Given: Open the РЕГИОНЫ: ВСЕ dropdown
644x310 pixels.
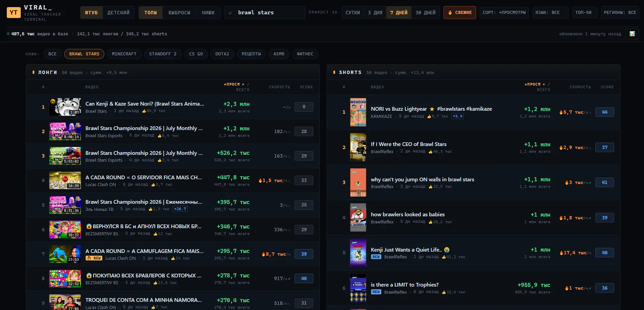Looking at the screenshot, I should pyautogui.click(x=620, y=13).
